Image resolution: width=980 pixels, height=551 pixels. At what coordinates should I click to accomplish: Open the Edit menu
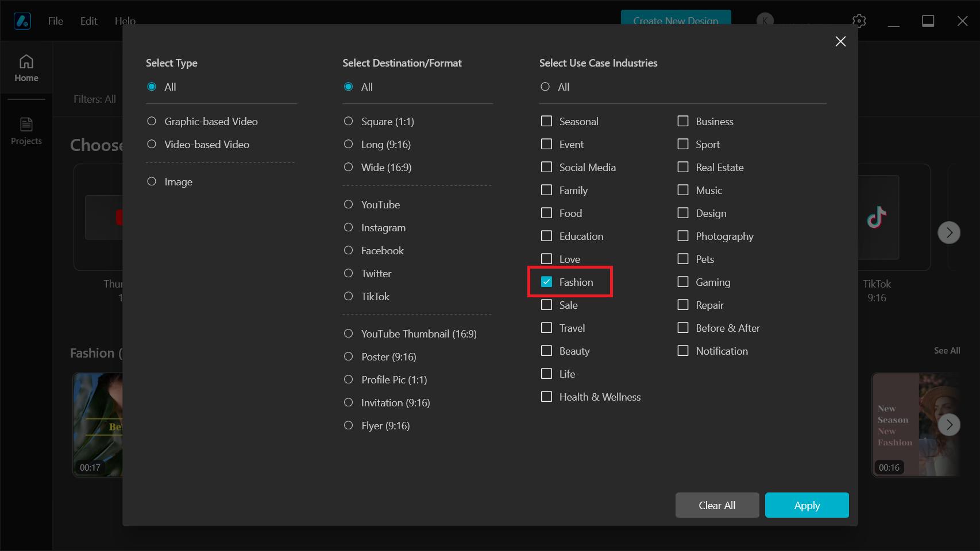(88, 21)
